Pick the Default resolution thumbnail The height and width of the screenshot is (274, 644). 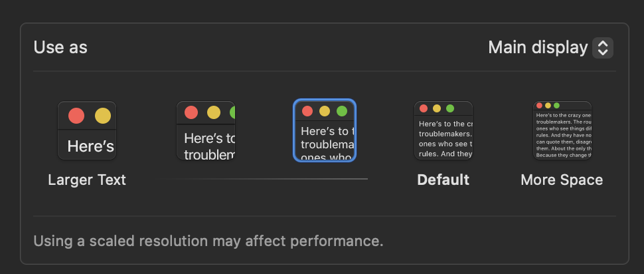[443, 130]
